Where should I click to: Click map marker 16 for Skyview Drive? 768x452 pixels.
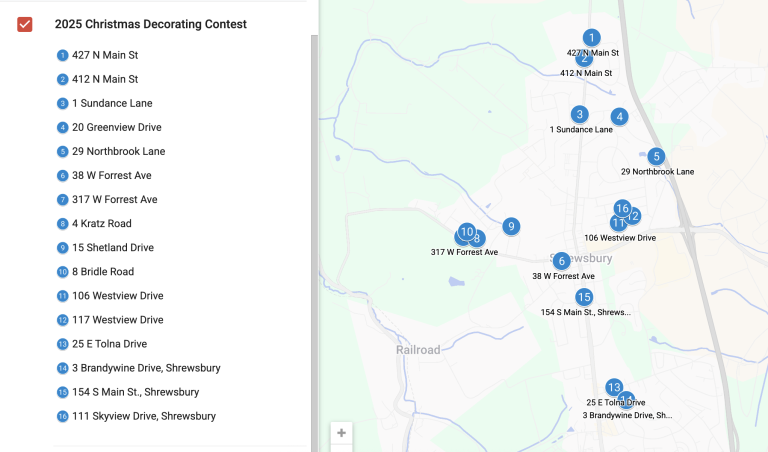tap(622, 208)
